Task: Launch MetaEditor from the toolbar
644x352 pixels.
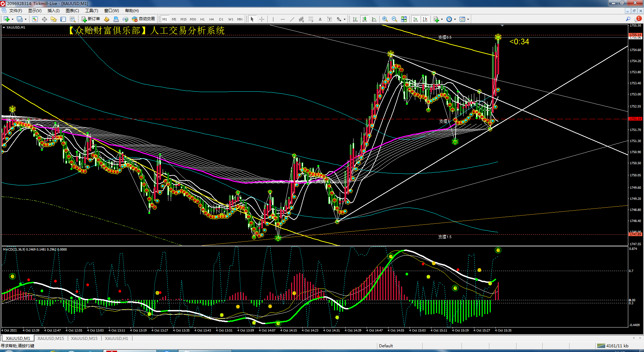Action: coord(107,19)
